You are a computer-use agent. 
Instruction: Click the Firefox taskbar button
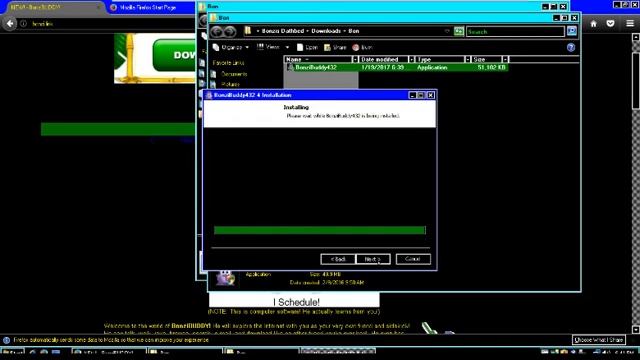108,352
